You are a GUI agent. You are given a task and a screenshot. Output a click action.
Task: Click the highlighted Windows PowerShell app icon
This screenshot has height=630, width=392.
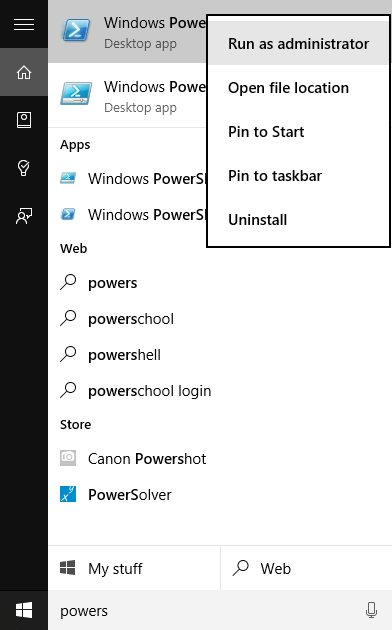point(76,30)
